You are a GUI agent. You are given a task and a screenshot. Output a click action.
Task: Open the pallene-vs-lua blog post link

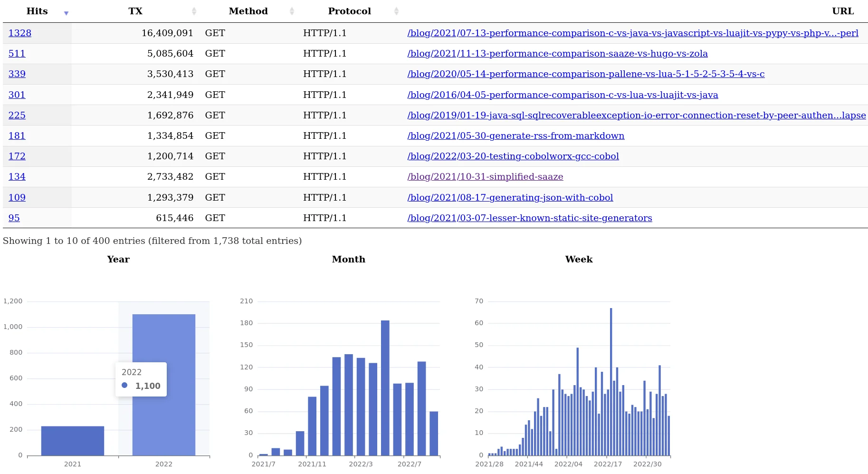pyautogui.click(x=586, y=74)
